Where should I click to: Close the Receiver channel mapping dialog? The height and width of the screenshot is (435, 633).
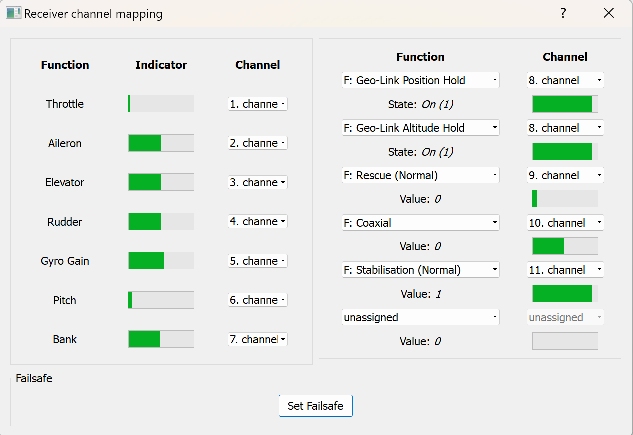608,14
